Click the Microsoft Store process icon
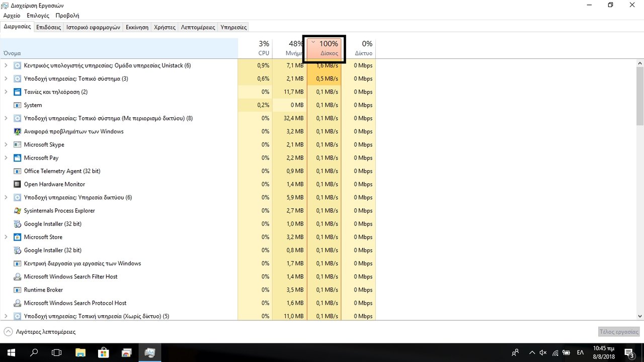644x362 pixels. point(17,237)
